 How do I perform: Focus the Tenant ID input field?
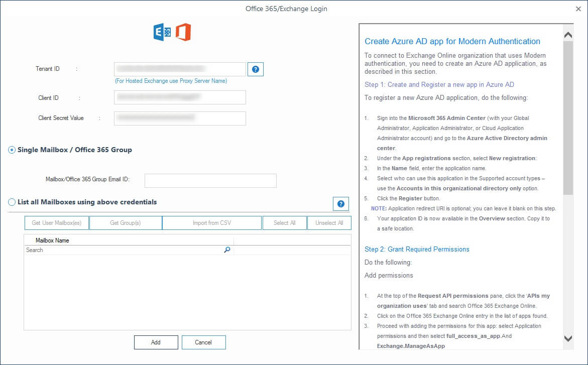pos(180,69)
